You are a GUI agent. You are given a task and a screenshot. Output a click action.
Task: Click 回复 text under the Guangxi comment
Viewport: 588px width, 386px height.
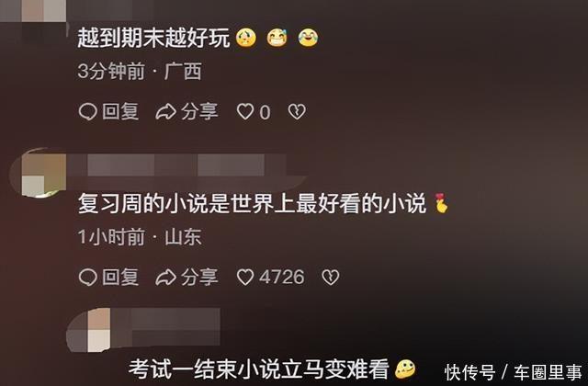[120, 112]
